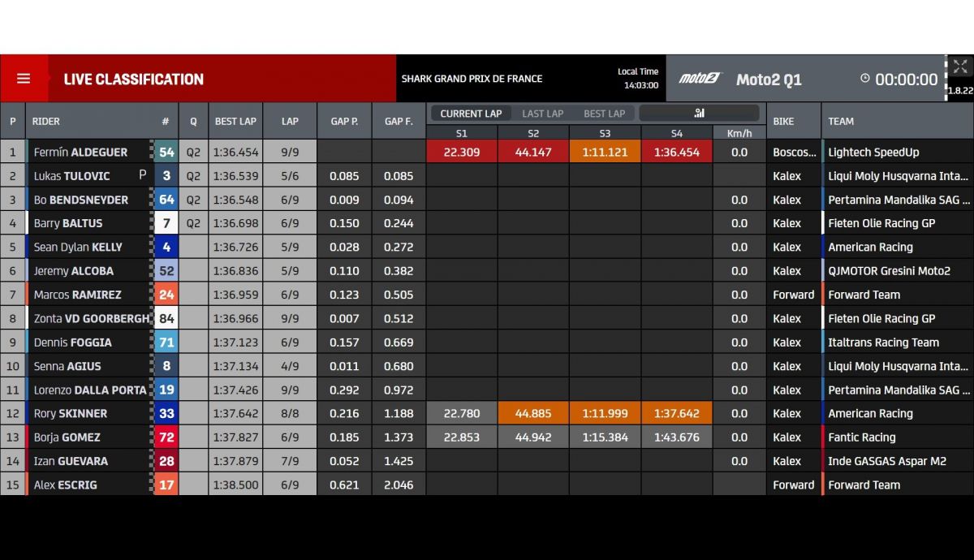Switch to Current Lap tab
Image resolution: width=974 pixels, height=560 pixels.
click(471, 114)
